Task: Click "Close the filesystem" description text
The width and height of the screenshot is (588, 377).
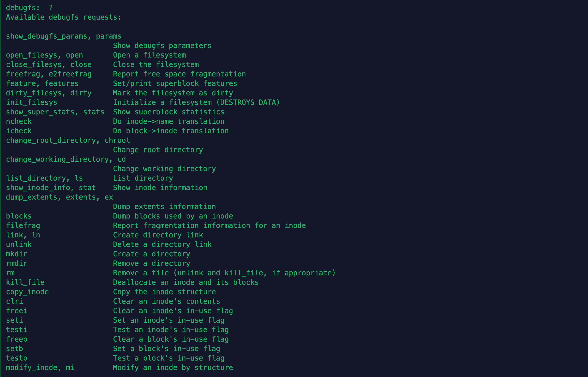Action: [156, 65]
